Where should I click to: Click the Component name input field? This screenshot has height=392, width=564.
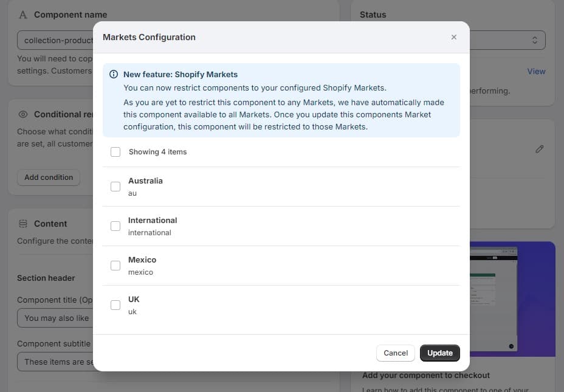click(55, 40)
